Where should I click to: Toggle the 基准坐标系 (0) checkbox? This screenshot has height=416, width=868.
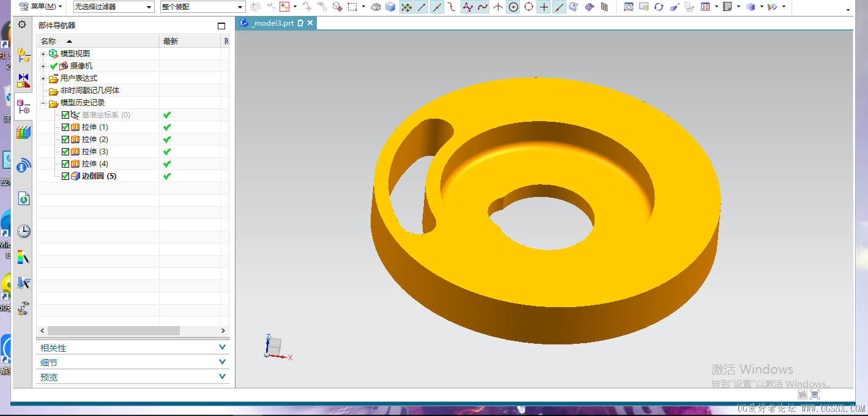pyautogui.click(x=65, y=115)
